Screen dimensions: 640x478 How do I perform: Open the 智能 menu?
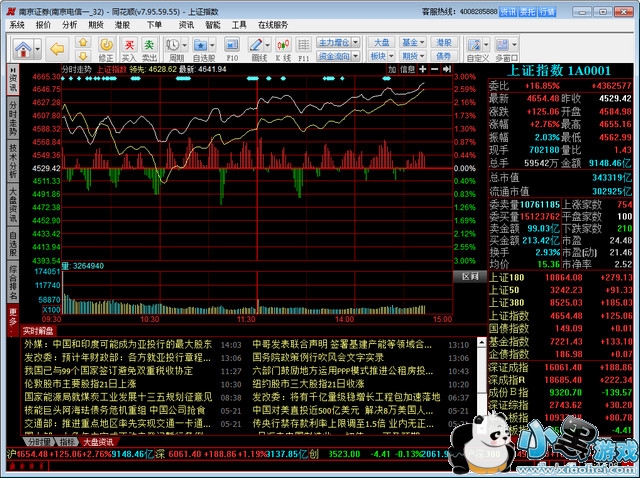click(213, 25)
